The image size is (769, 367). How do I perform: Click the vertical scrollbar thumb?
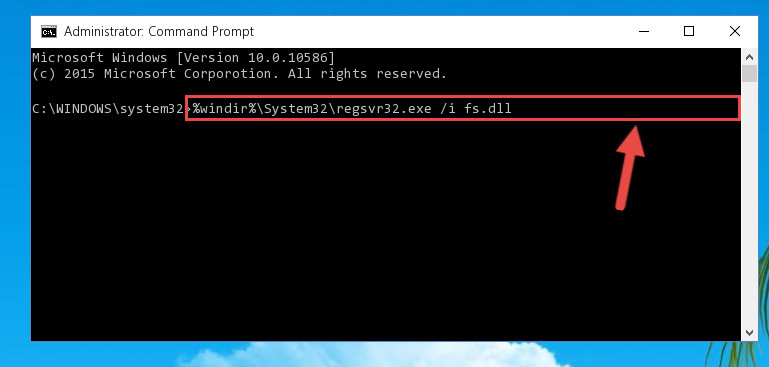click(749, 74)
